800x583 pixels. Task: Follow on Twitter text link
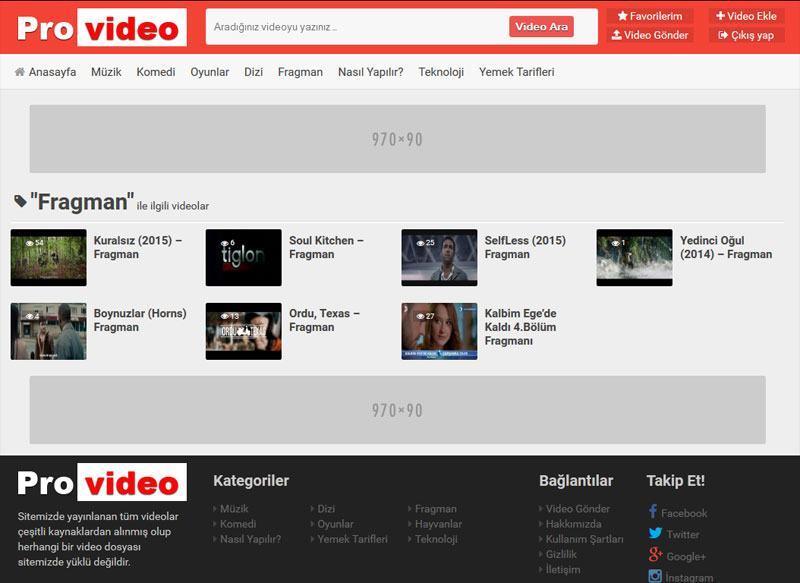coord(683,535)
